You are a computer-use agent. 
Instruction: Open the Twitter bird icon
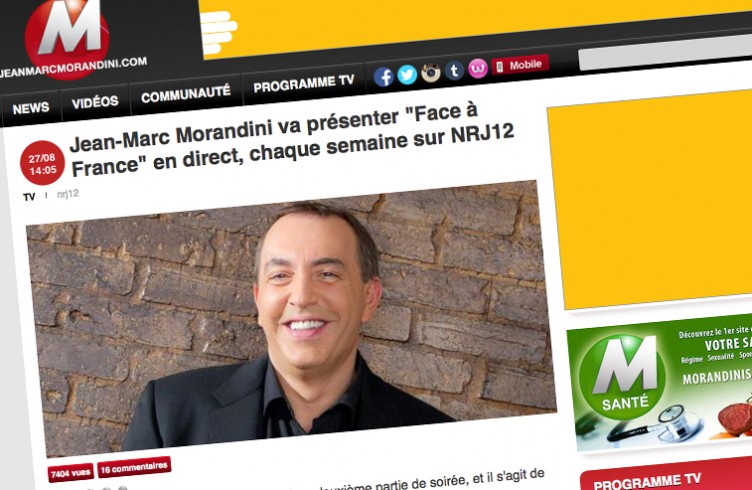tap(407, 75)
